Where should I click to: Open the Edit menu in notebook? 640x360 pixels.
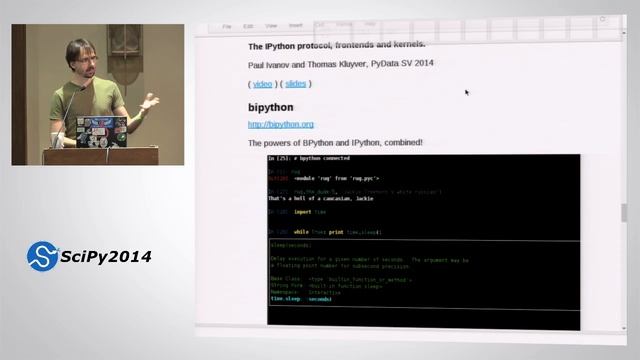pyautogui.click(x=248, y=27)
